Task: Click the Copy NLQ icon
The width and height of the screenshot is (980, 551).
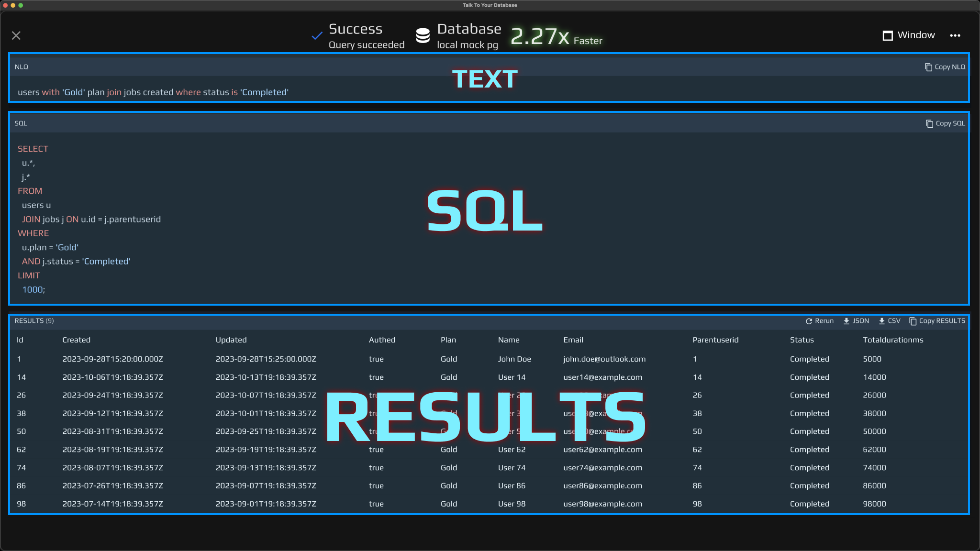Action: click(x=928, y=67)
